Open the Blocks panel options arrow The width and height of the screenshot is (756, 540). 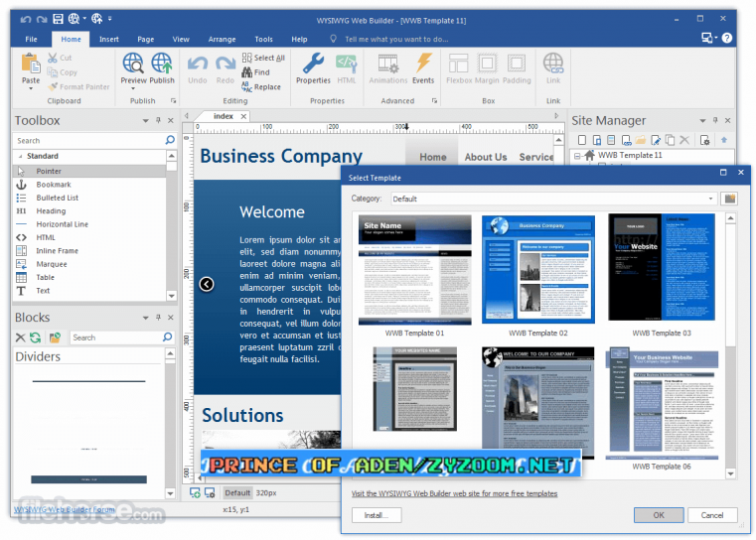point(146,318)
